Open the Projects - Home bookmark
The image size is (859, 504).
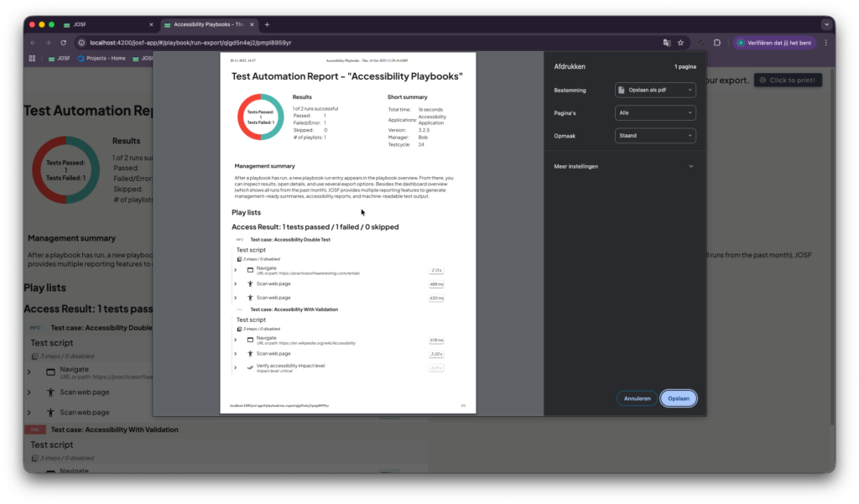click(x=101, y=59)
